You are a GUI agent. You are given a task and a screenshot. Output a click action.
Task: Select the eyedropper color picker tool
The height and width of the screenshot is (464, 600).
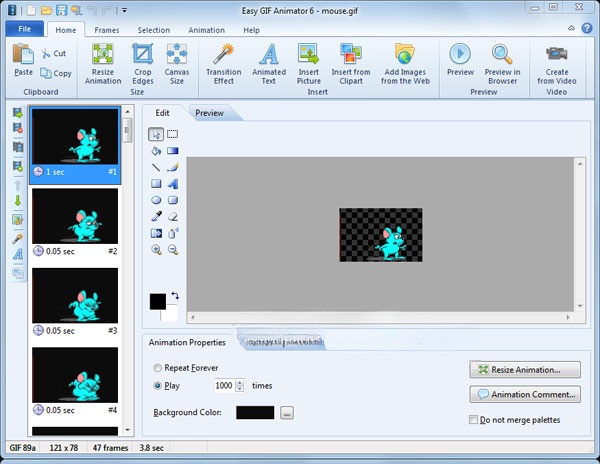[156, 217]
